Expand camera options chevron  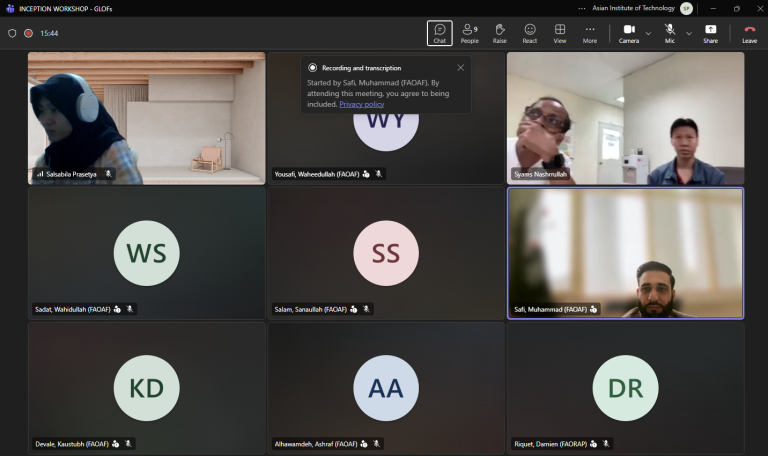pyautogui.click(x=648, y=33)
